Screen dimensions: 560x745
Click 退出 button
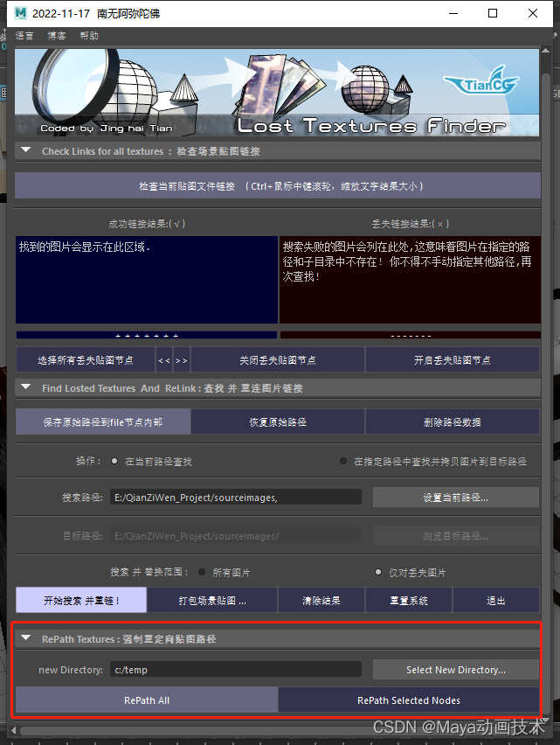[x=496, y=600]
